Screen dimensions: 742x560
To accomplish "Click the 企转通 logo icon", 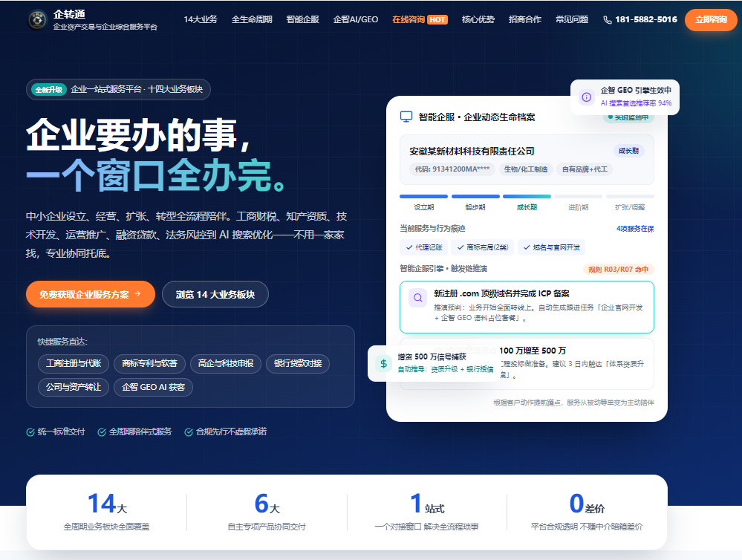I will pos(37,20).
